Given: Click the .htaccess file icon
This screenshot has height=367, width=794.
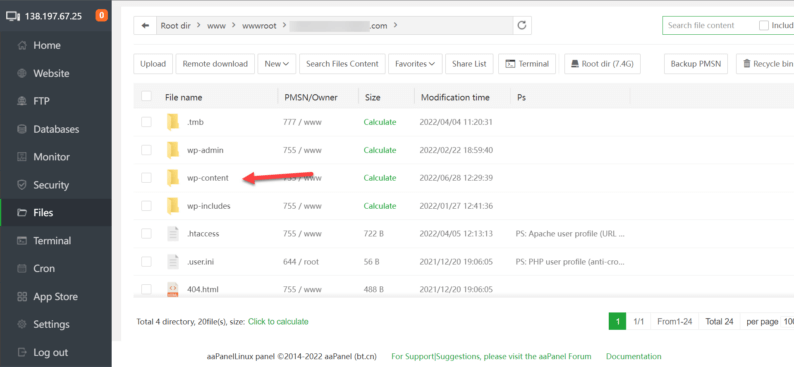Looking at the screenshot, I should point(173,234).
